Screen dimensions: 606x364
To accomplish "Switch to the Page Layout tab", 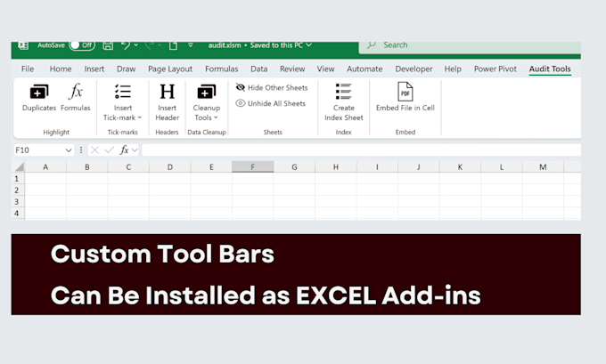I will pos(170,69).
